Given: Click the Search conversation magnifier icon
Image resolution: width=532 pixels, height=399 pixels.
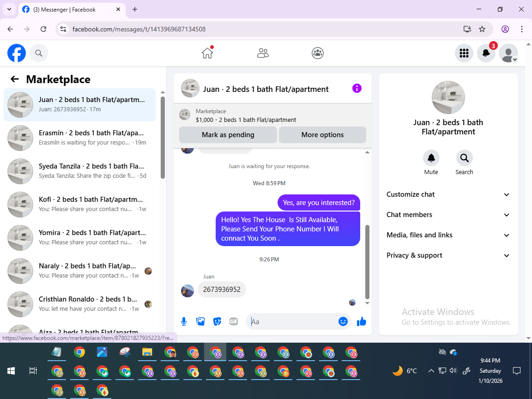Looking at the screenshot, I should [x=464, y=158].
